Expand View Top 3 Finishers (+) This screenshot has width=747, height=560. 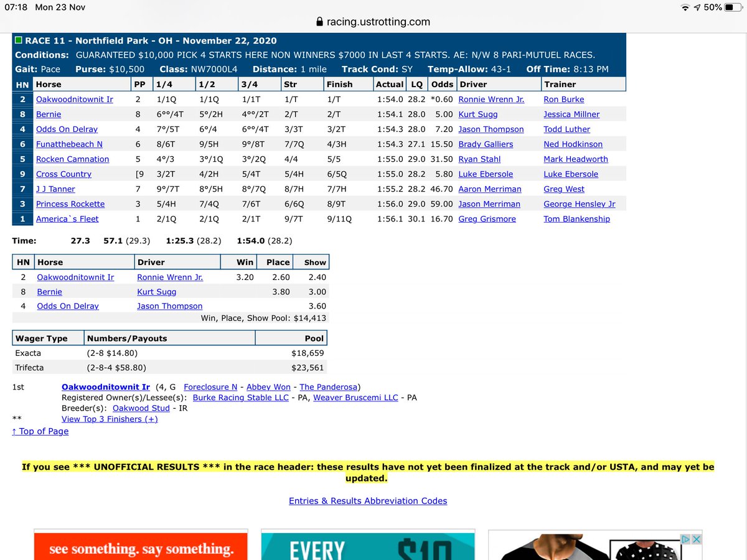(x=110, y=419)
